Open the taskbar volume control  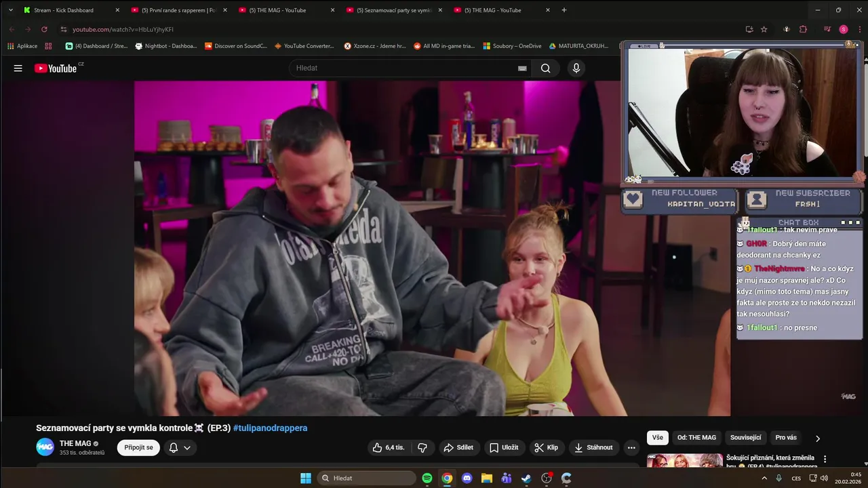(x=824, y=478)
